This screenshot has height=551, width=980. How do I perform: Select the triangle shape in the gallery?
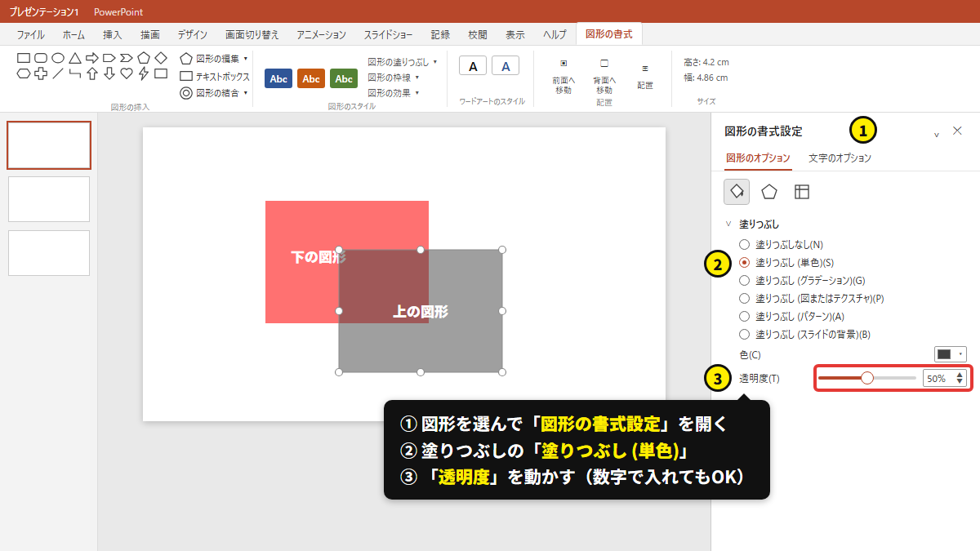pos(75,58)
